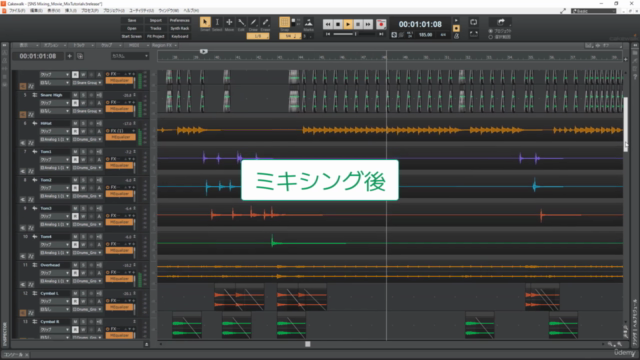Select the Erase tool icon

(x=265, y=22)
